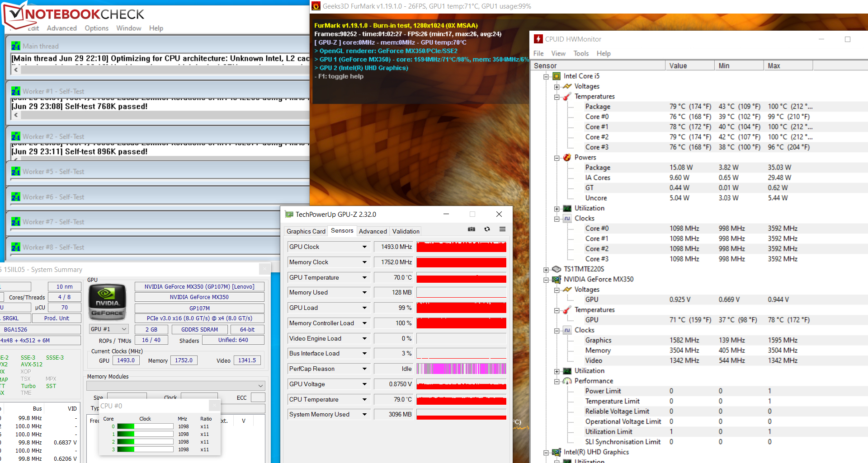Switch to Validation tab in GPU-Z
Image resolution: width=868 pixels, height=463 pixels.
point(406,231)
